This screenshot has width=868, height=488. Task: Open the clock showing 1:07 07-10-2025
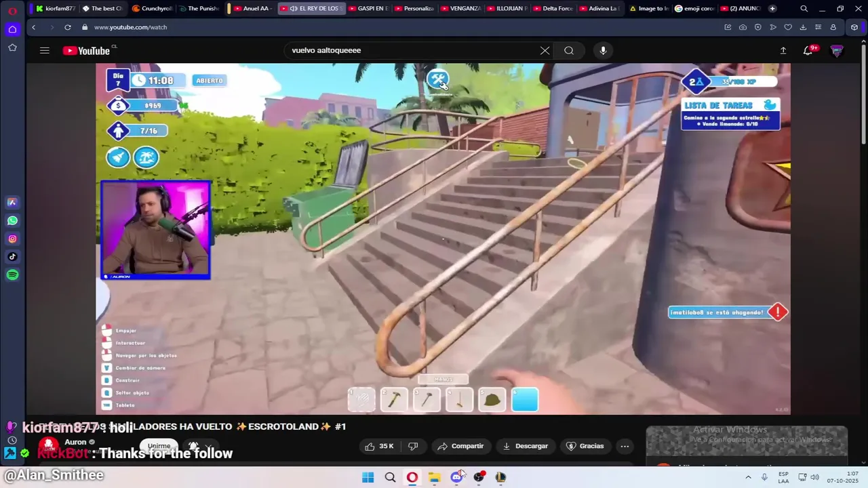[843, 477]
